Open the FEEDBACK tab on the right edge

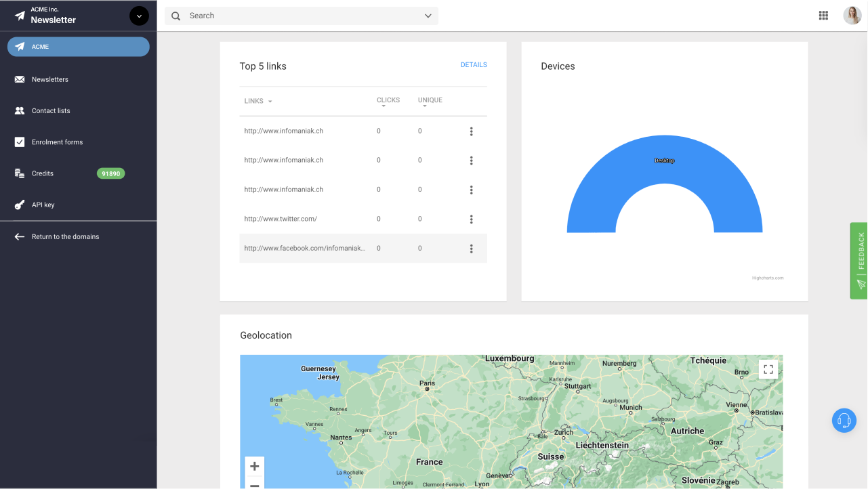[859, 261]
